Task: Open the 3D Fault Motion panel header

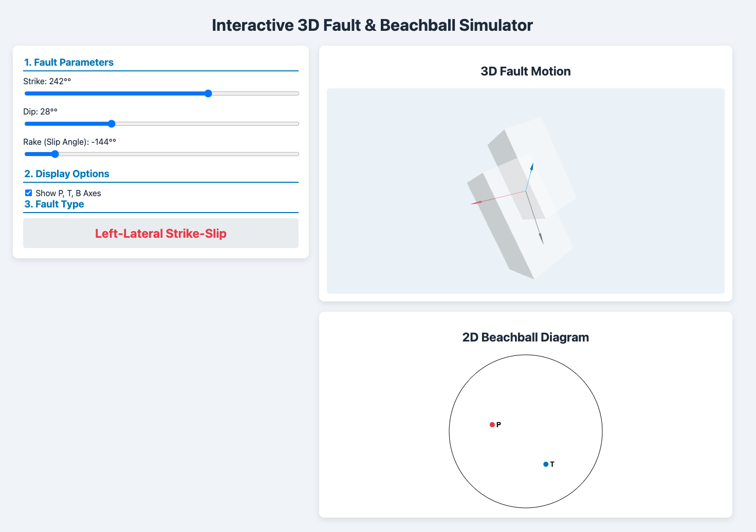Action: (525, 71)
